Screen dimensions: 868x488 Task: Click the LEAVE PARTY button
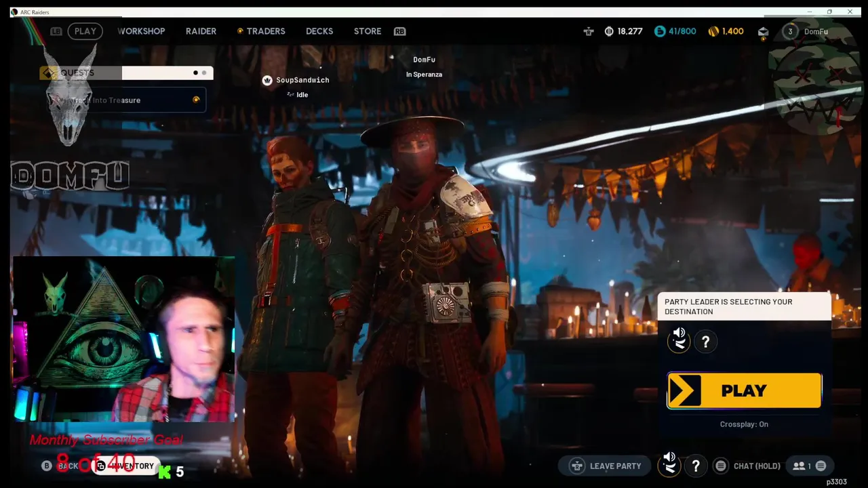605,466
